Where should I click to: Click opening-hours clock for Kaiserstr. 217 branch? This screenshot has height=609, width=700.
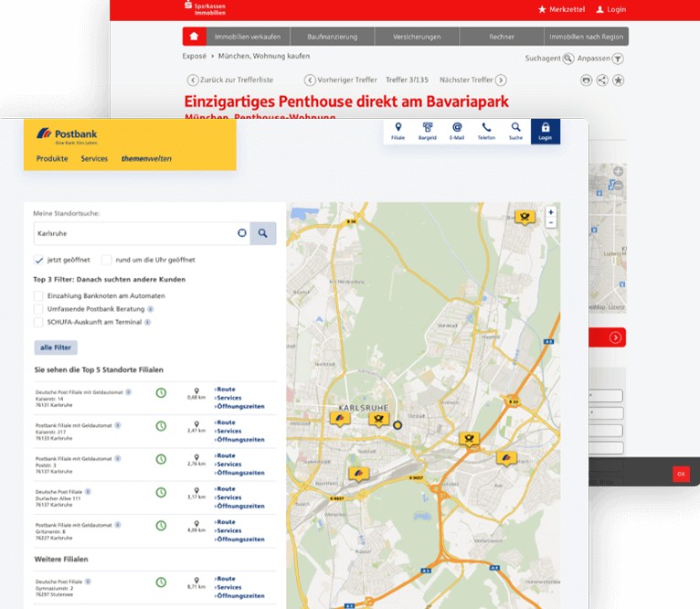(161, 426)
